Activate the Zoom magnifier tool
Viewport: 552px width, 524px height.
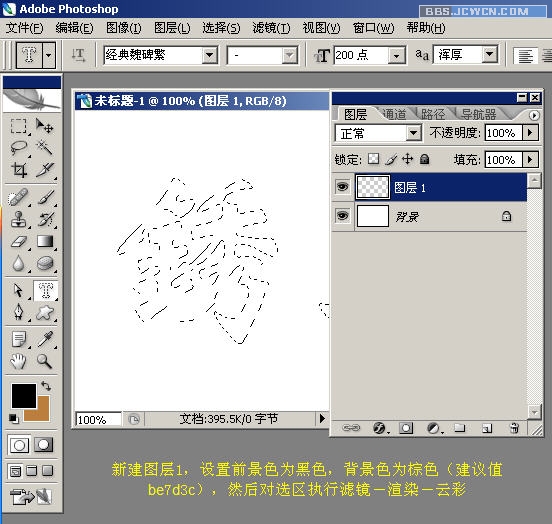point(45,361)
